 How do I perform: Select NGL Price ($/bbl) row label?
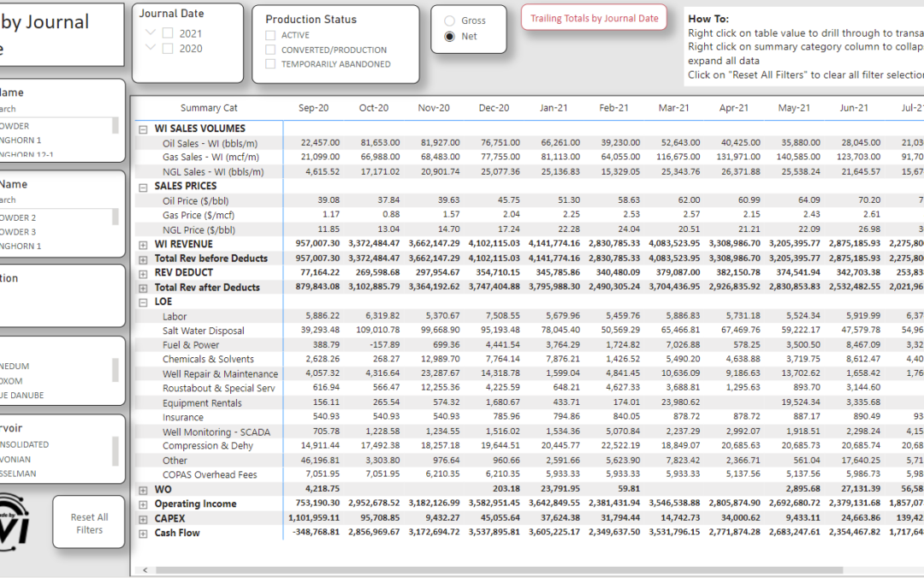(198, 230)
